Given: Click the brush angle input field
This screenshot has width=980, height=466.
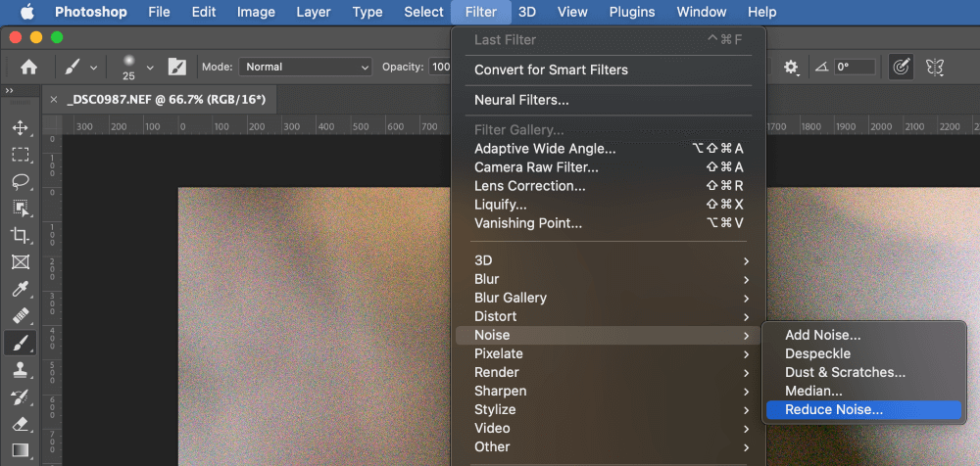Looking at the screenshot, I should pyautogui.click(x=855, y=68).
